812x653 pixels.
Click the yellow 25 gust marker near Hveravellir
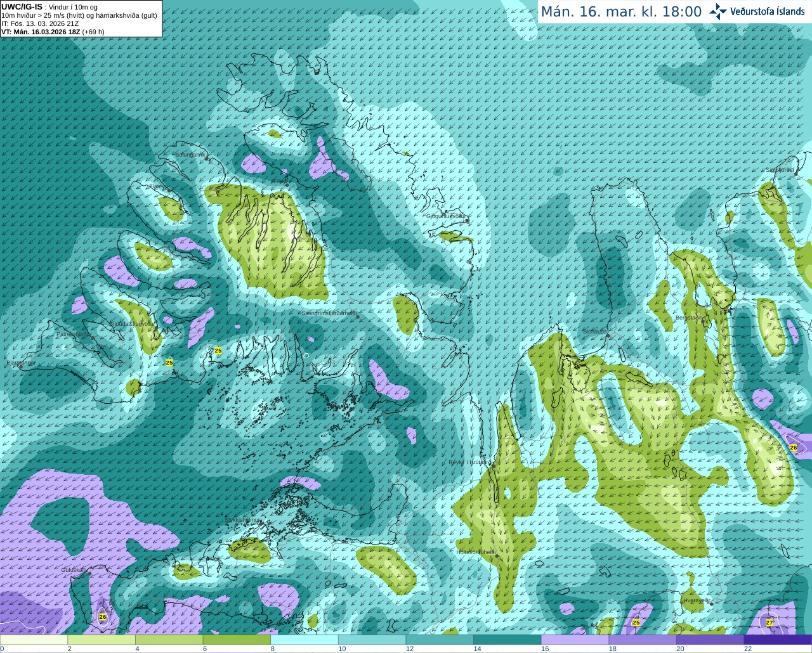(636, 623)
